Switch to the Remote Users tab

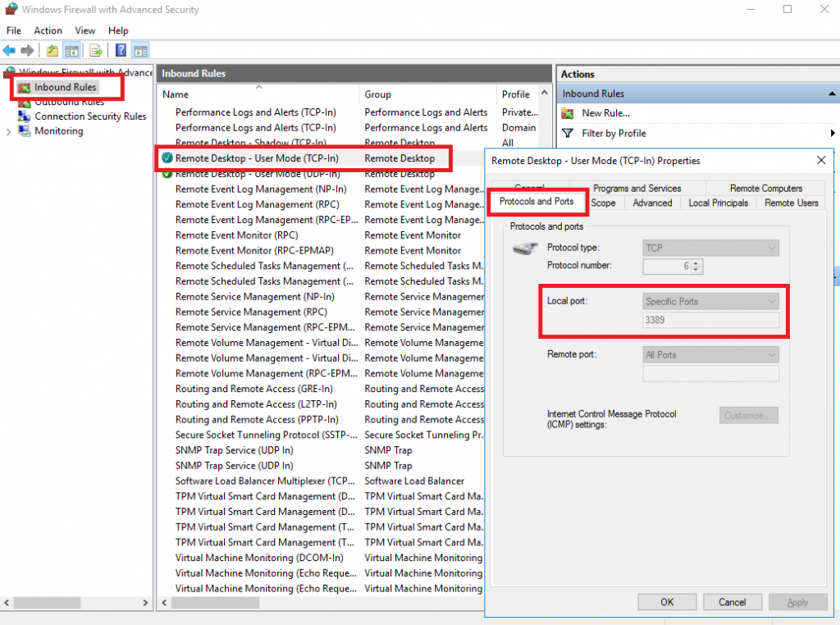coord(791,203)
